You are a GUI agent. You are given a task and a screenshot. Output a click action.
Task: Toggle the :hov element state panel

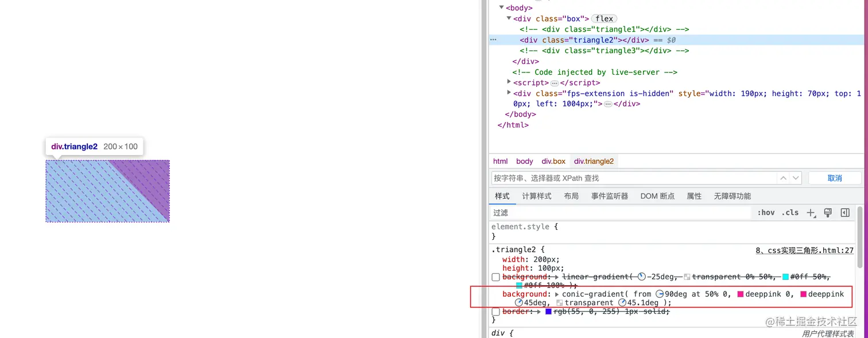pyautogui.click(x=766, y=213)
